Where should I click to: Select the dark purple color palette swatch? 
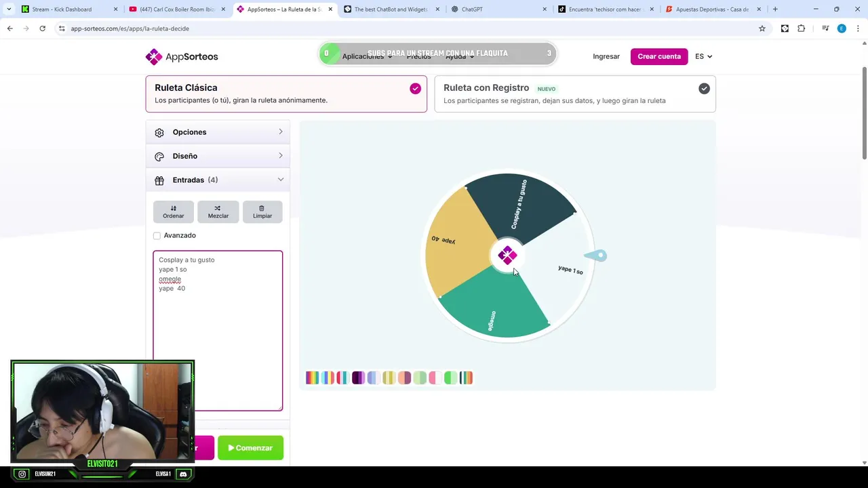[358, 378]
